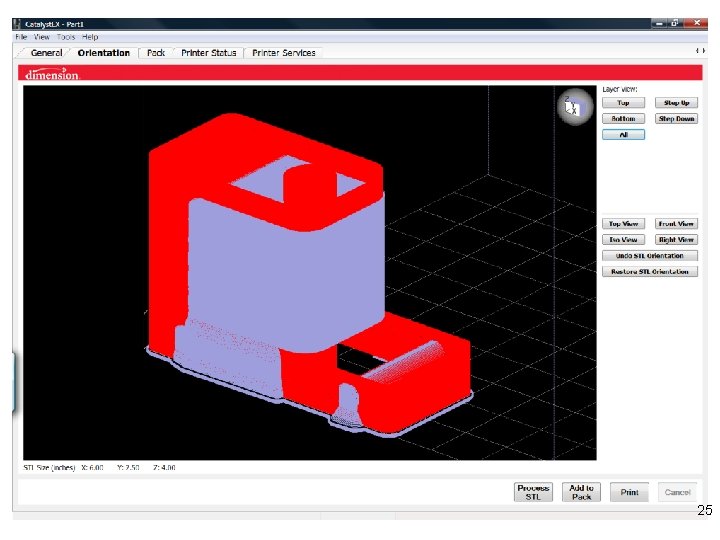Click Restore STL Orientation
720x540 pixels.
(x=650, y=272)
